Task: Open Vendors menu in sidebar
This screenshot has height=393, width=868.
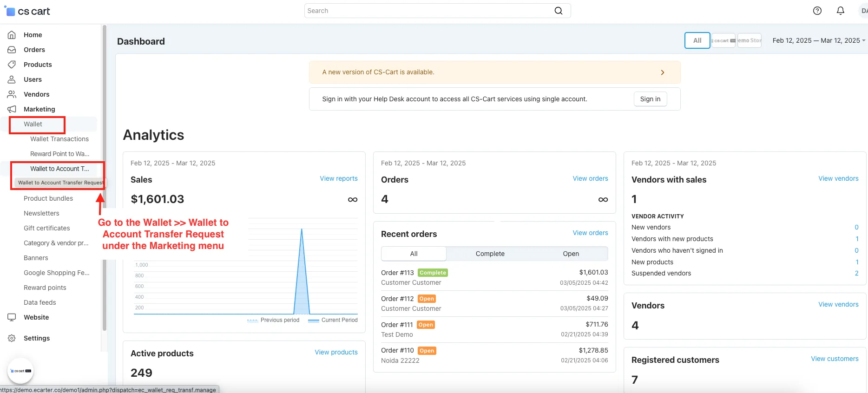Action: click(36, 94)
